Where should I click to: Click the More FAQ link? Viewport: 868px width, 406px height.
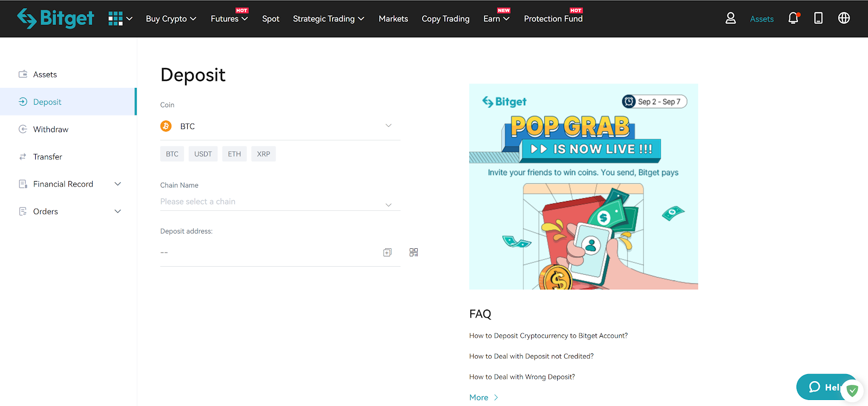pos(483,397)
